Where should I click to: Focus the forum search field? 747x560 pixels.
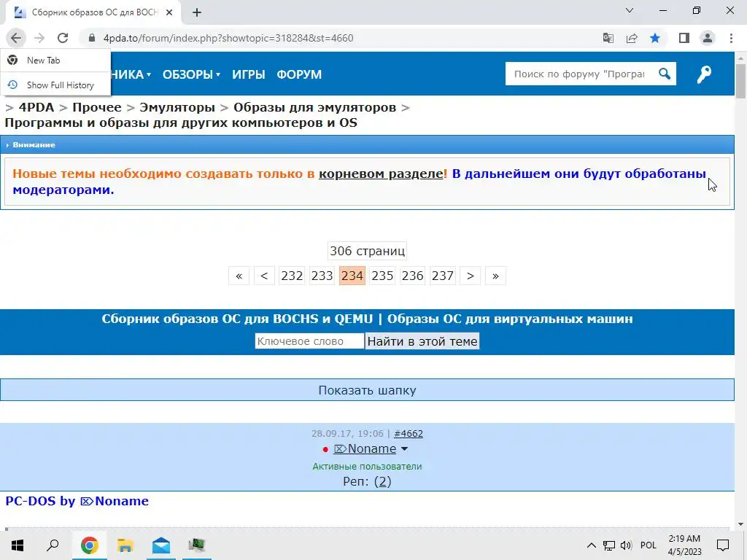pyautogui.click(x=579, y=74)
